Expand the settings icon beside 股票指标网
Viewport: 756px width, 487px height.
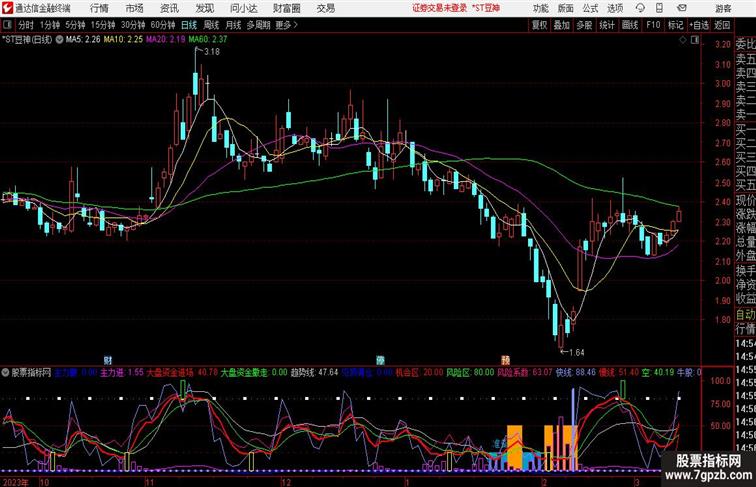(5, 372)
